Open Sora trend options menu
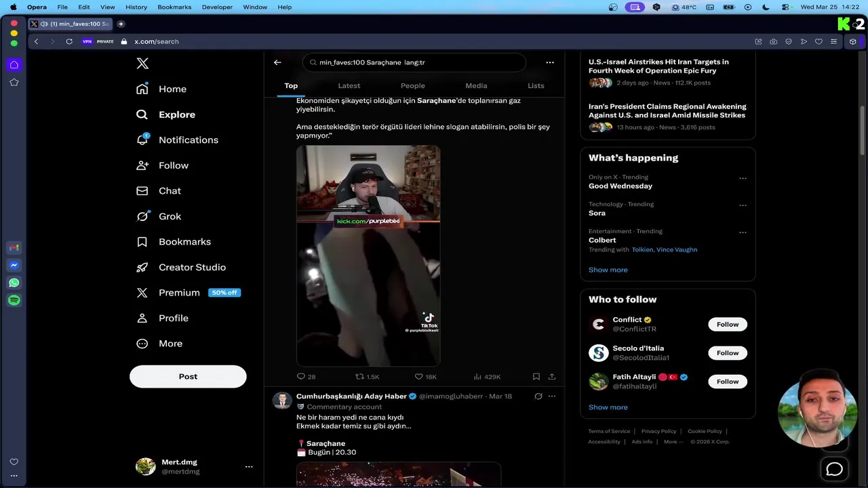Image resolution: width=868 pixels, height=488 pixels. click(x=743, y=206)
